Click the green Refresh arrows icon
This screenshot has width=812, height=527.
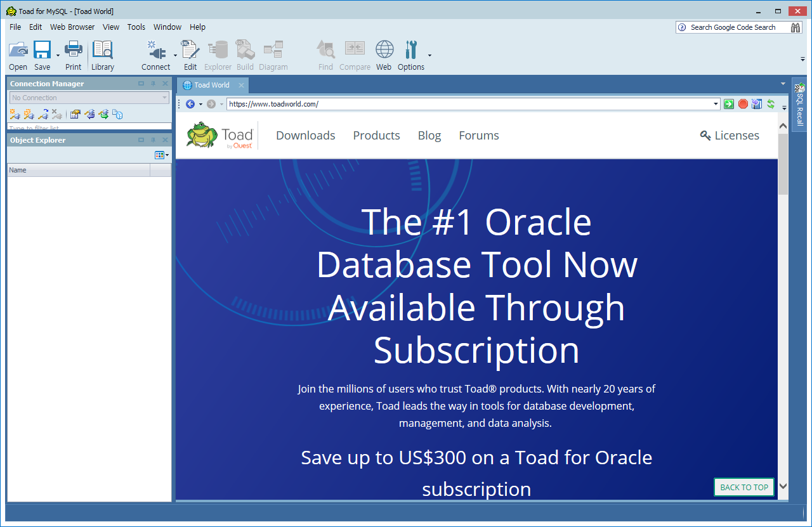coord(771,104)
